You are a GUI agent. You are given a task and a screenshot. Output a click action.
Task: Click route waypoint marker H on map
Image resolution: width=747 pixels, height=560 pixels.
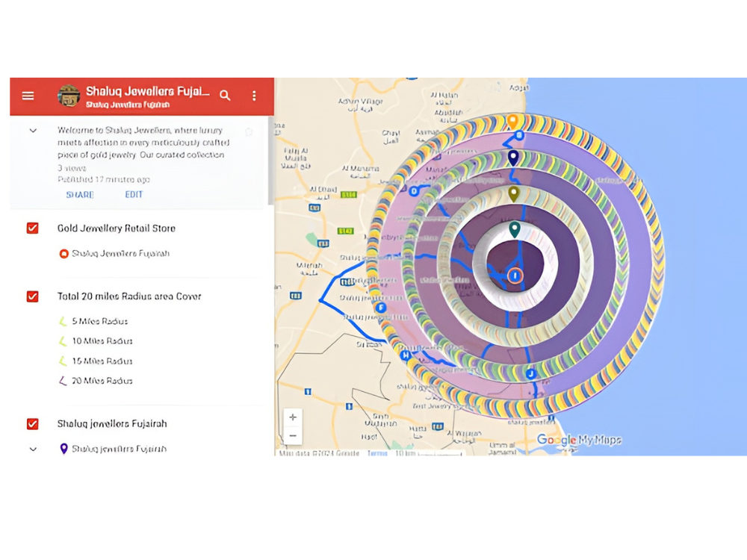406,355
